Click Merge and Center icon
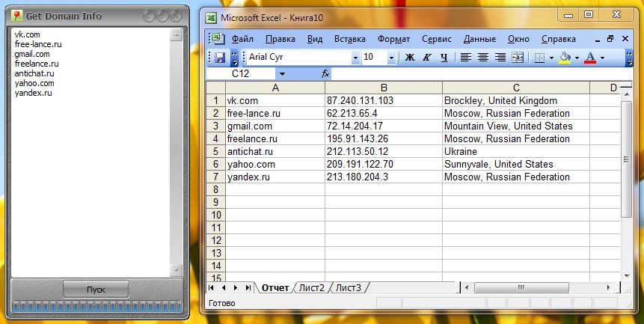The width and height of the screenshot is (644, 324). click(518, 58)
